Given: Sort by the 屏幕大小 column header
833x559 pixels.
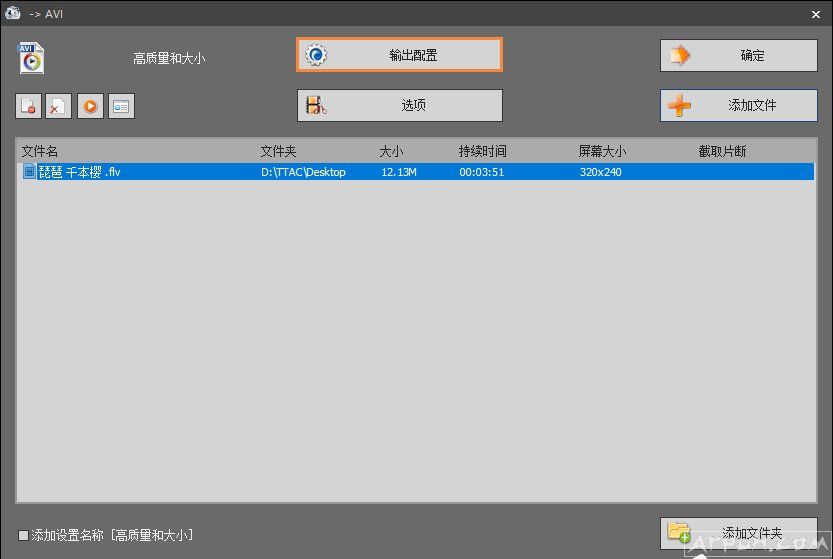Looking at the screenshot, I should click(602, 151).
